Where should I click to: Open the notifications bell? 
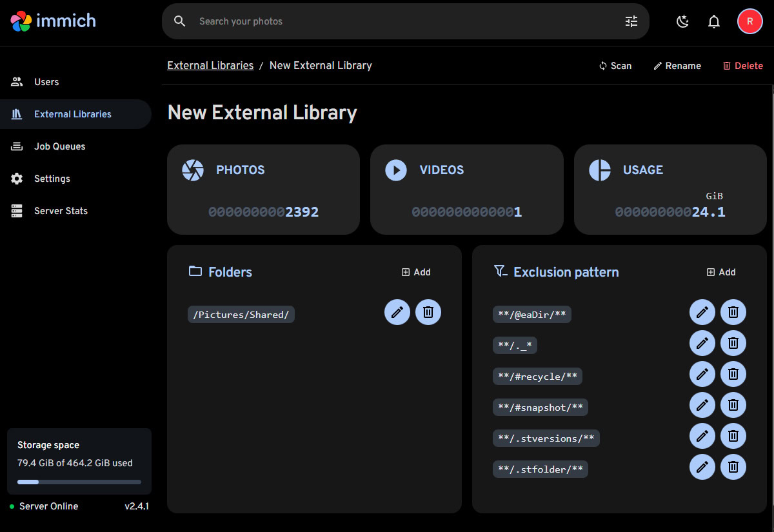click(x=714, y=21)
